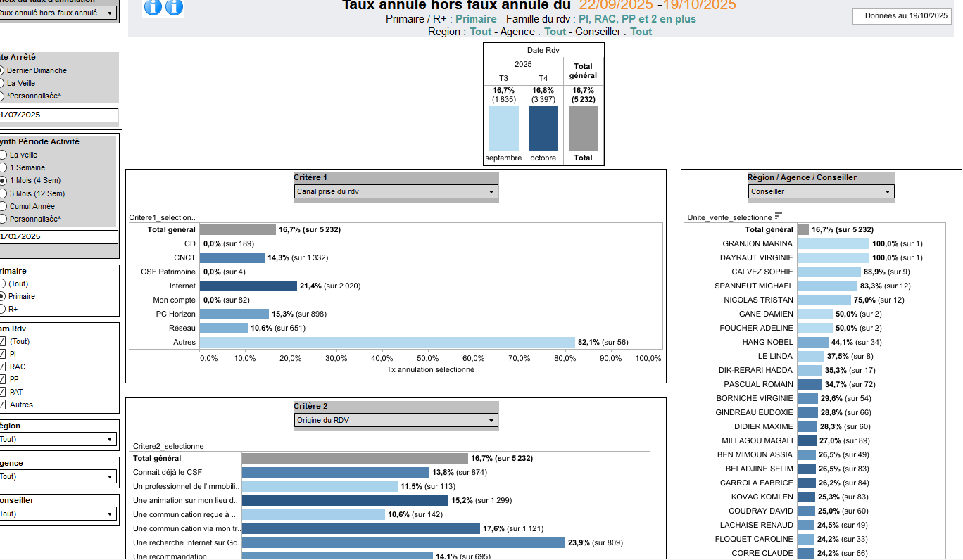Select Cumul Année activity period

pos(3,207)
